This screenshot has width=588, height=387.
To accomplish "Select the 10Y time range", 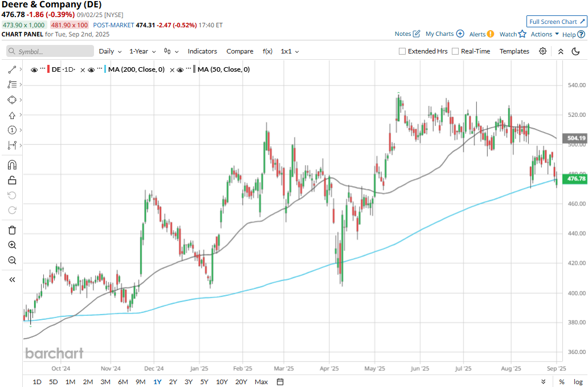I will 222,382.
